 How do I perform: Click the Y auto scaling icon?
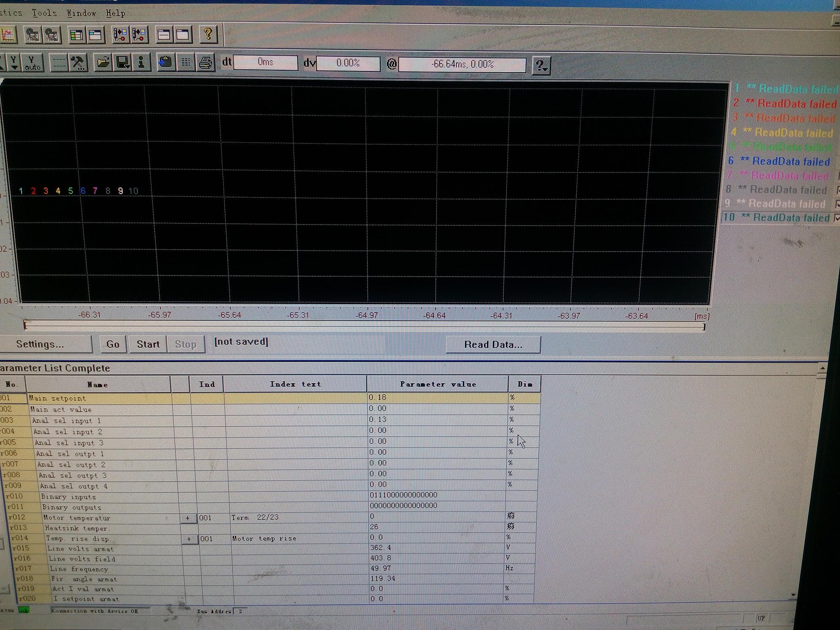[32, 63]
